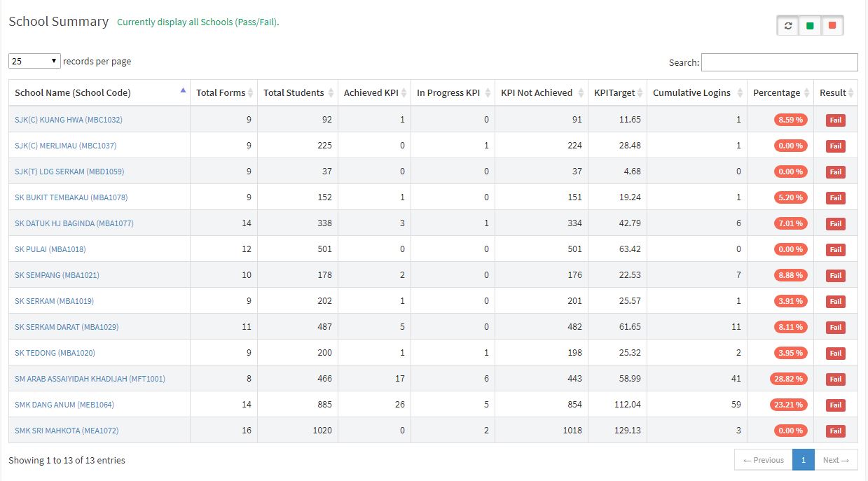
Task: Sort table by KPITarget column
Action: 617,92
